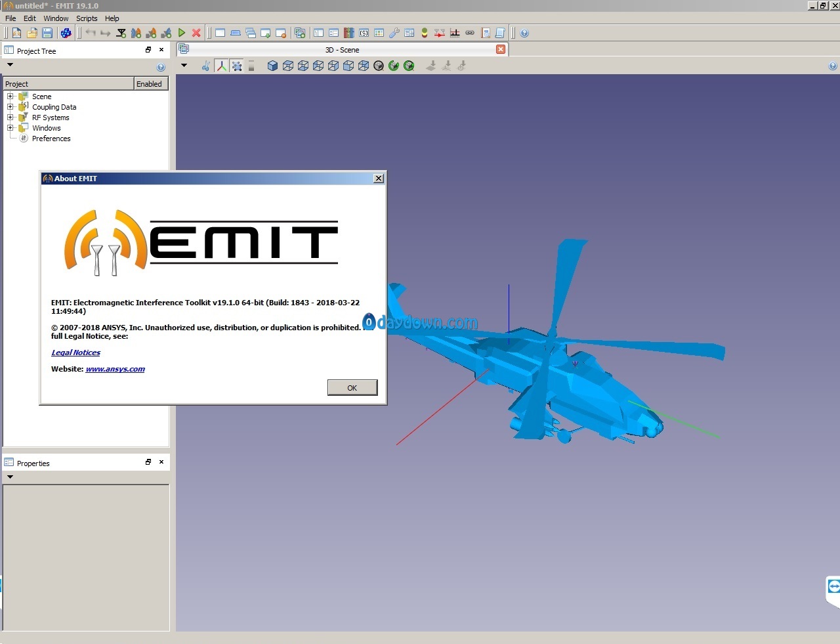Image resolution: width=840 pixels, height=644 pixels.
Task: Click the scroll document toolbar icon
Action: (500, 33)
